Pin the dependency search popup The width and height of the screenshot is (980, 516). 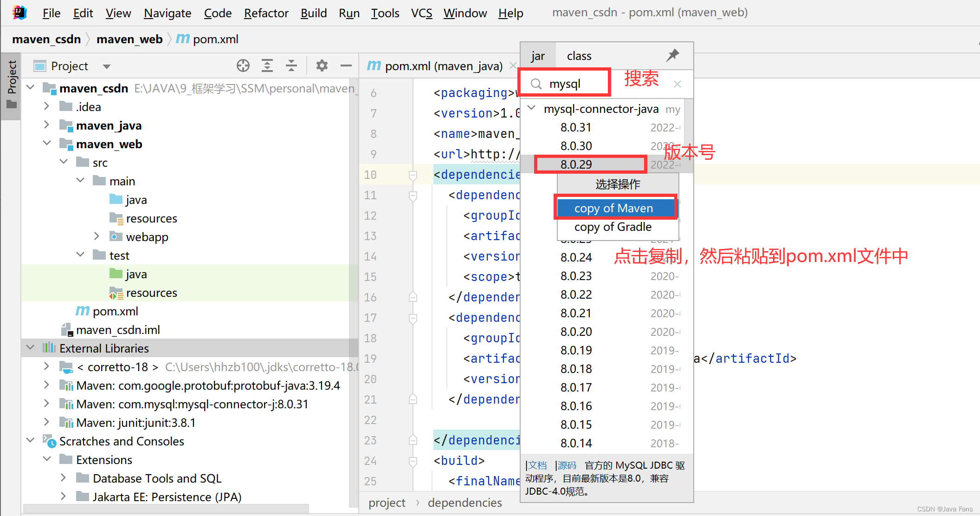673,55
